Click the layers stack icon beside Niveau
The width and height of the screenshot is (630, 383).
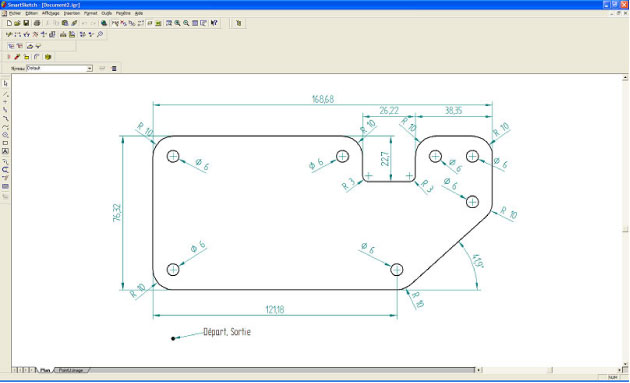114,68
